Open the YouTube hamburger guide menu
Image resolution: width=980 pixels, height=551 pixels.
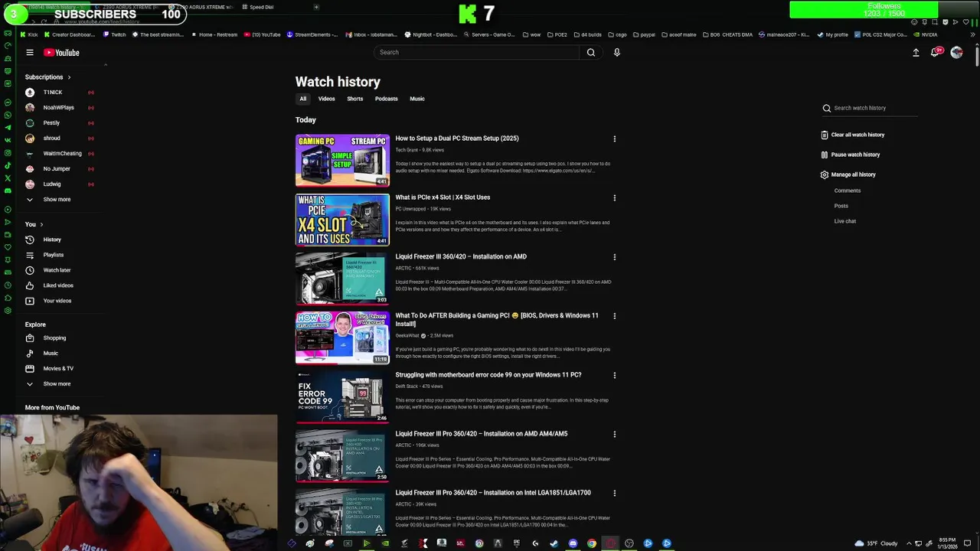30,53
